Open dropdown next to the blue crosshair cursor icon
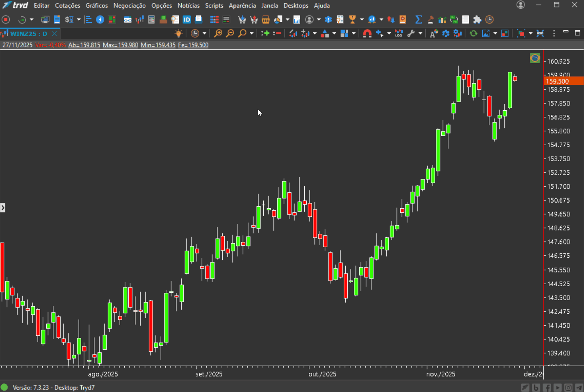 pyautogui.click(x=389, y=33)
